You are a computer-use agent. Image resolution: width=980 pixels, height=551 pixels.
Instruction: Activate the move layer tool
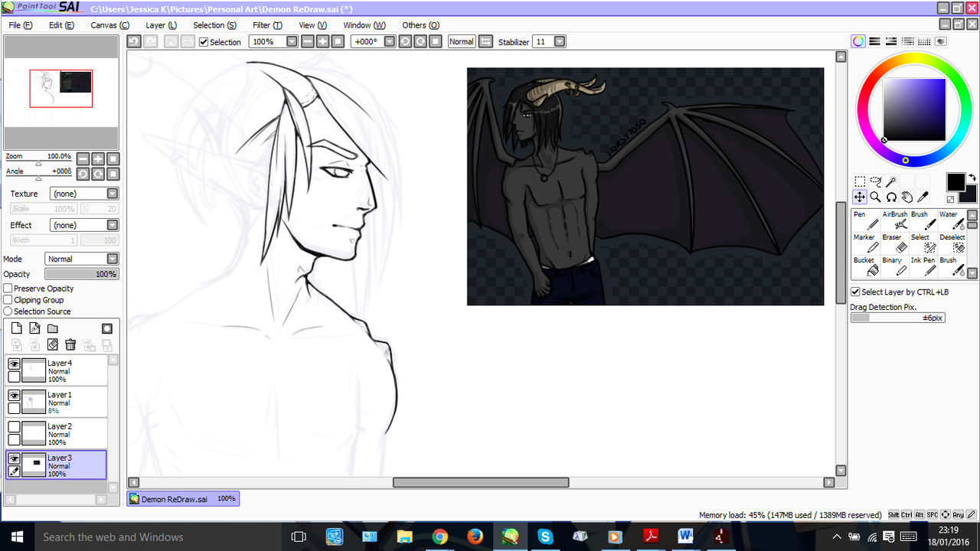point(860,197)
